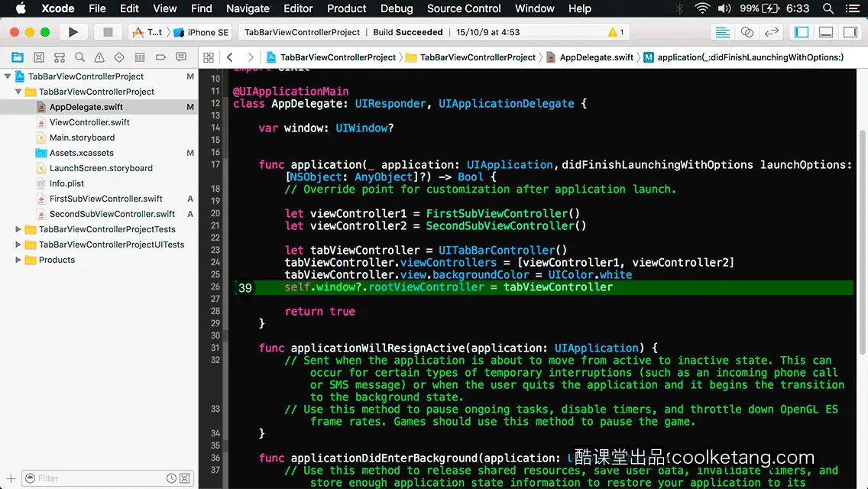Click the Wi-Fi status icon
The height and width of the screenshot is (489, 868).
tap(702, 8)
